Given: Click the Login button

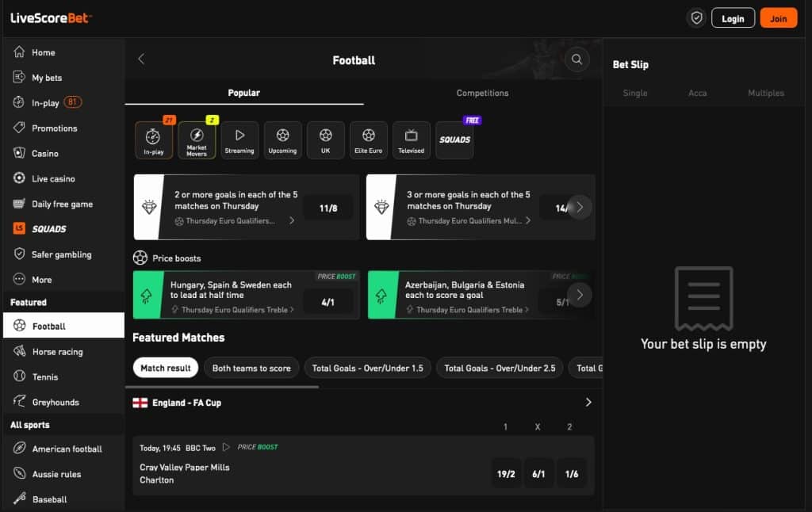Looking at the screenshot, I should tap(733, 18).
